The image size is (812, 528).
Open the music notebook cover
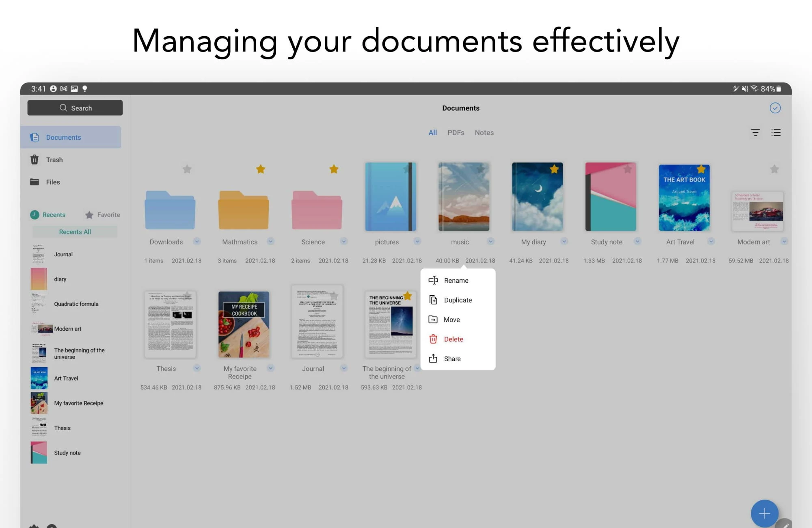[x=464, y=197]
